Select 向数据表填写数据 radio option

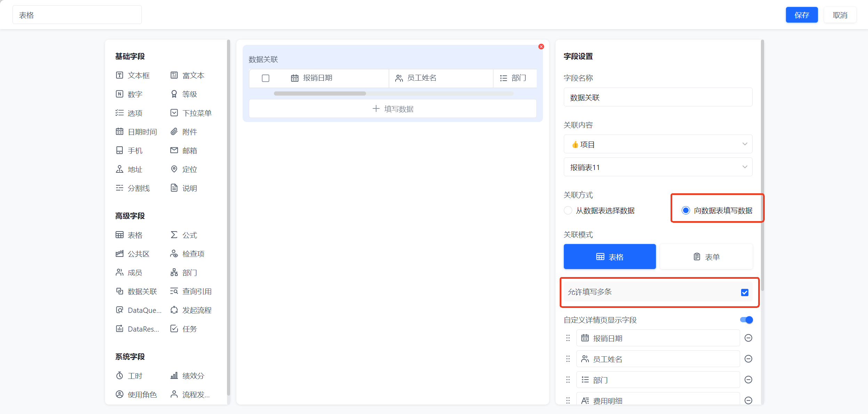pos(686,210)
